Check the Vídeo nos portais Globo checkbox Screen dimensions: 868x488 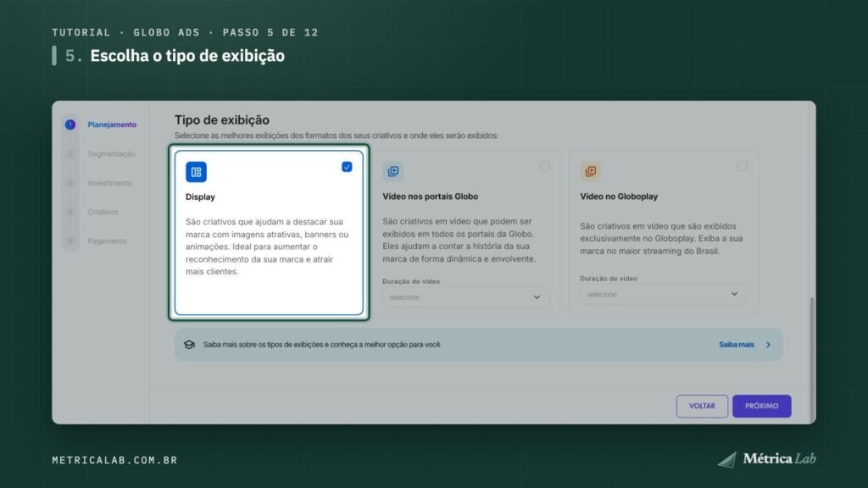tap(545, 167)
